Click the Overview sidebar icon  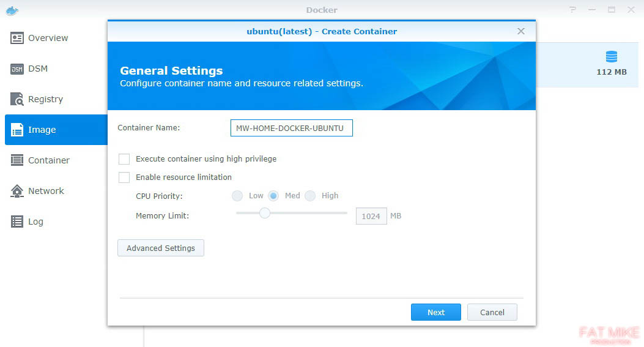click(x=17, y=38)
